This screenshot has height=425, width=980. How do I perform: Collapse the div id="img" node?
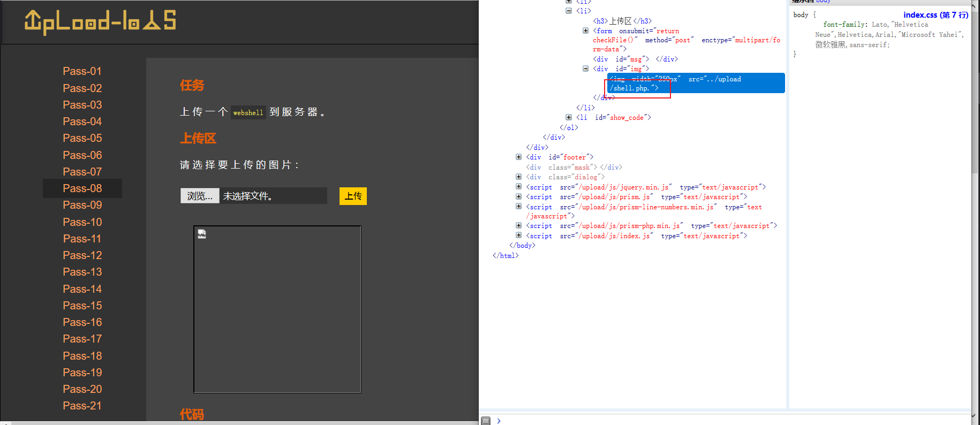585,69
